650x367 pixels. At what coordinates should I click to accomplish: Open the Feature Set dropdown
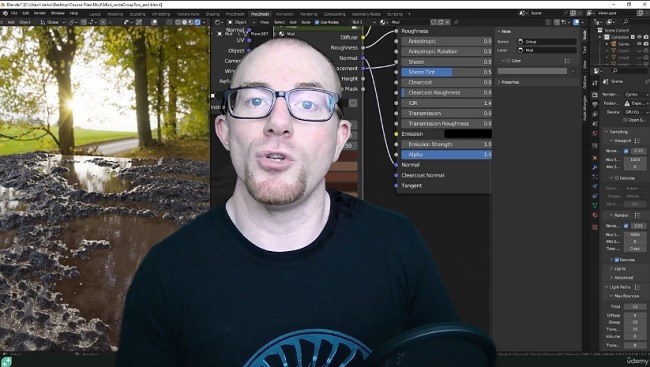[636, 103]
